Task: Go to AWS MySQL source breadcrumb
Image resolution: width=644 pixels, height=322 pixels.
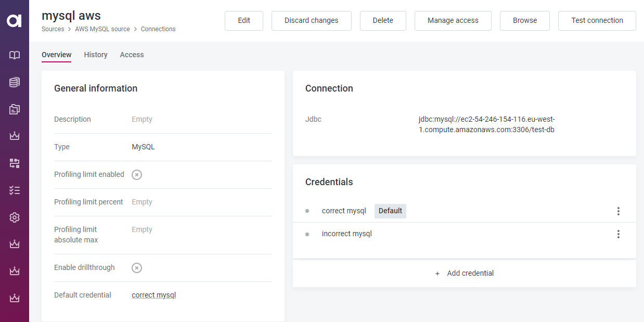Action: click(x=102, y=29)
